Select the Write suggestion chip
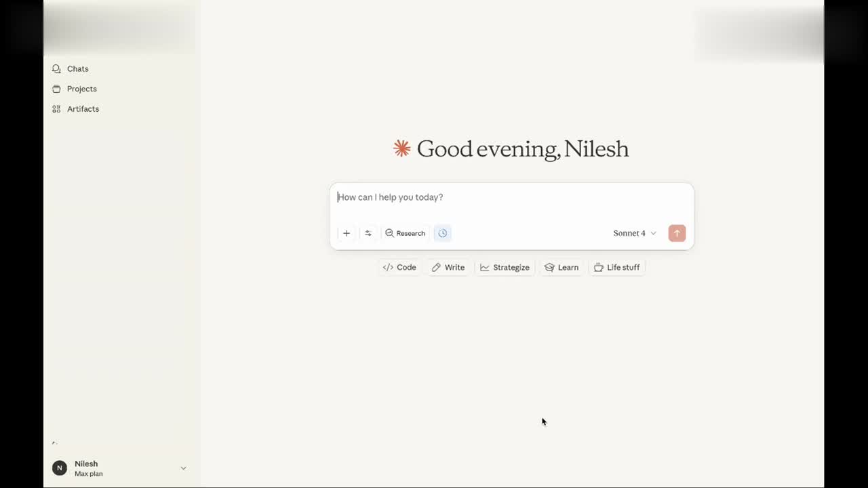868x488 pixels. click(448, 267)
